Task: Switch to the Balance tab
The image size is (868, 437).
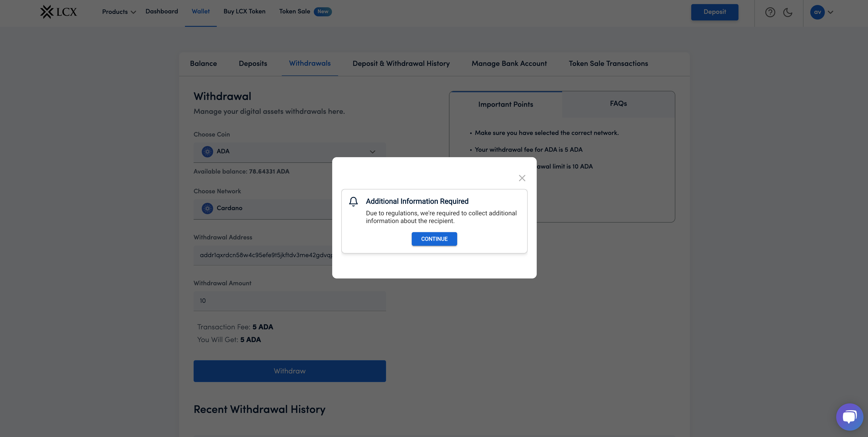Action: [203, 64]
